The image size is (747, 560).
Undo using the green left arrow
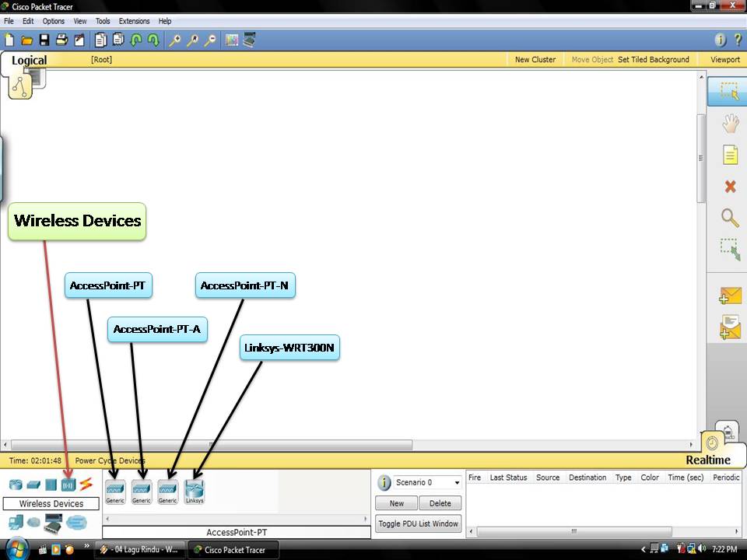coord(136,40)
